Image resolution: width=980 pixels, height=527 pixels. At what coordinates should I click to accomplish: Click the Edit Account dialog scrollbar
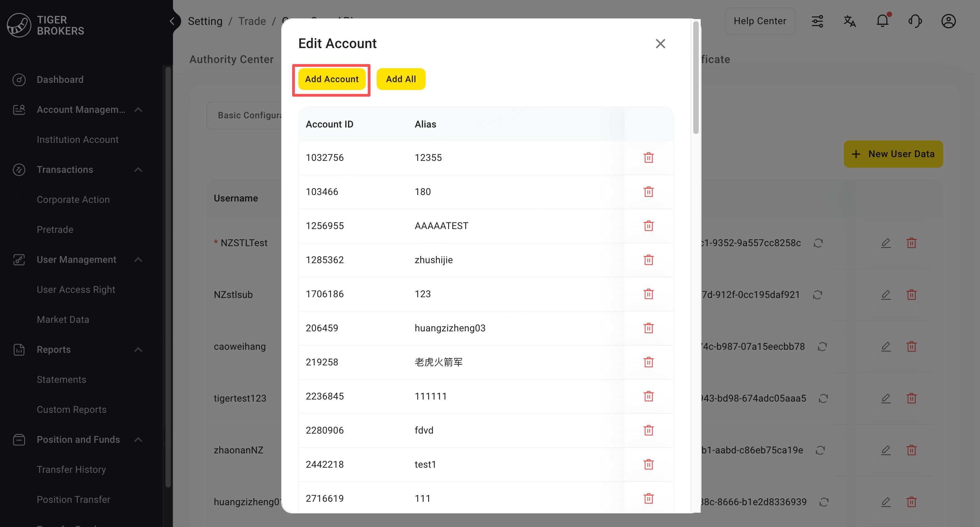[695, 78]
